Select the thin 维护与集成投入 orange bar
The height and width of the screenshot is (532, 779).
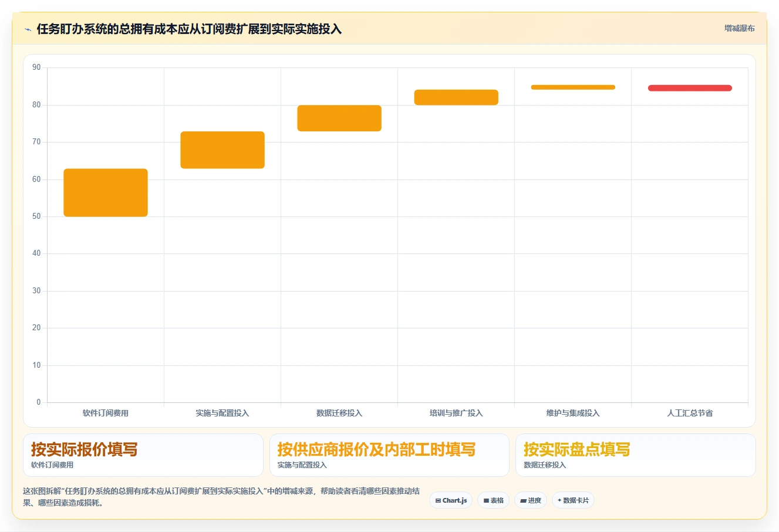(x=573, y=87)
